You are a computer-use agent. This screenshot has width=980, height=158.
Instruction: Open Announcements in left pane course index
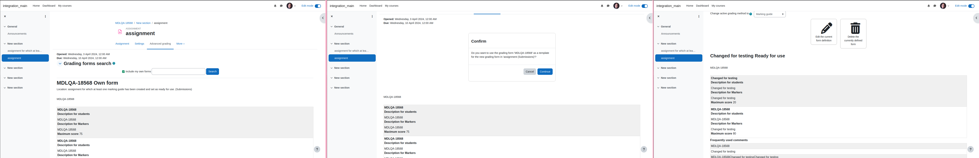click(17, 34)
